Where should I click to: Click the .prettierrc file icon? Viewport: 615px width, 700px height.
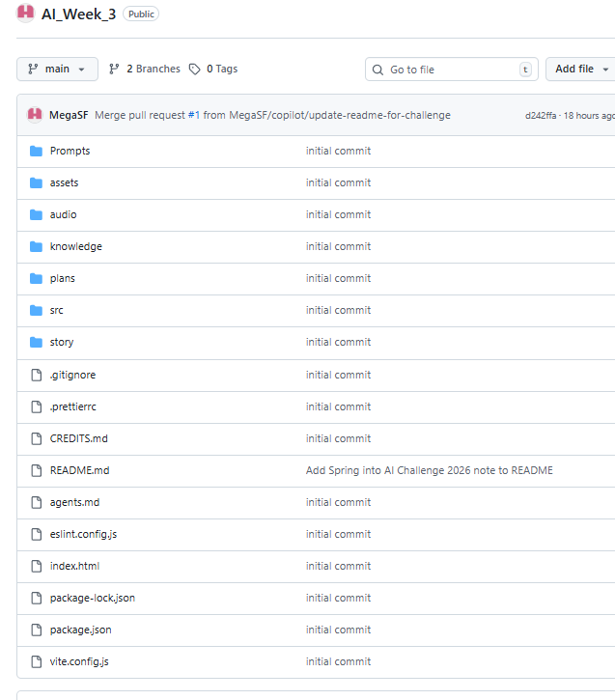(36, 406)
